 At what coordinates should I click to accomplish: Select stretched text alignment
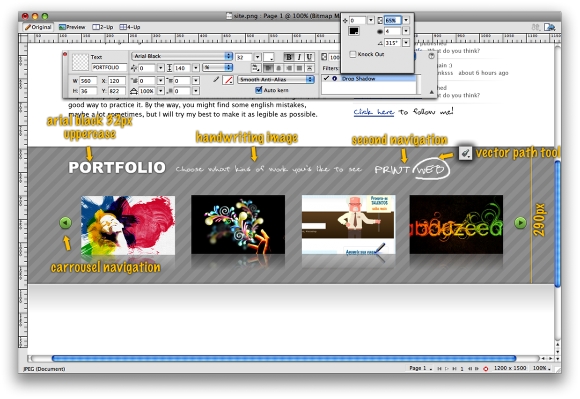tap(310, 68)
